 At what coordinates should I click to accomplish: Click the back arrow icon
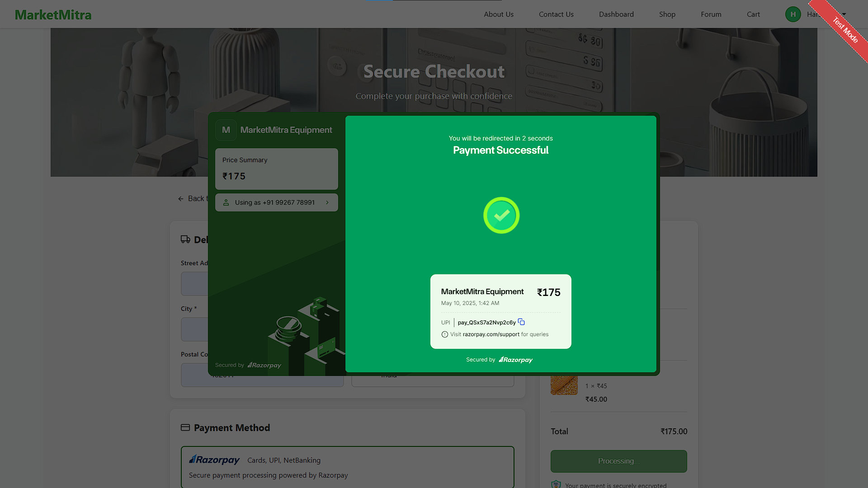click(181, 199)
